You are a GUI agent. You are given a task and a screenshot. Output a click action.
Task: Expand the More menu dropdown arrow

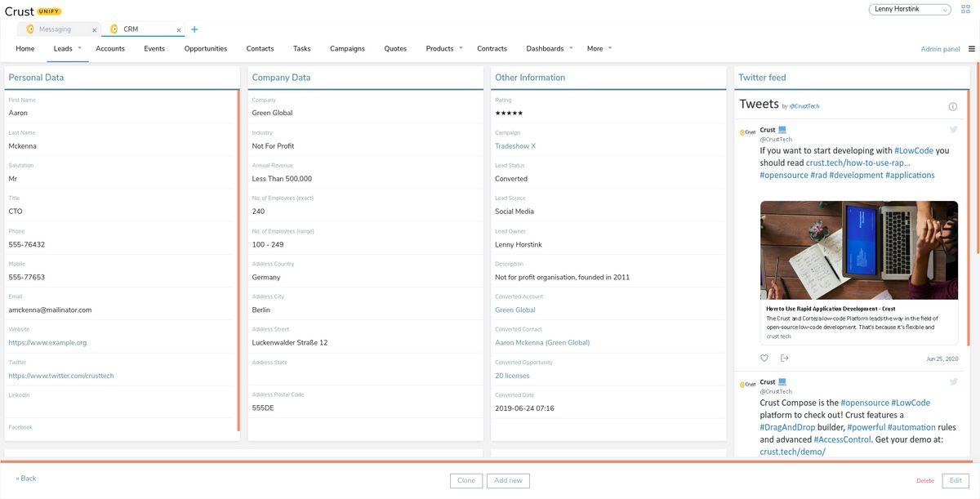coord(610,47)
